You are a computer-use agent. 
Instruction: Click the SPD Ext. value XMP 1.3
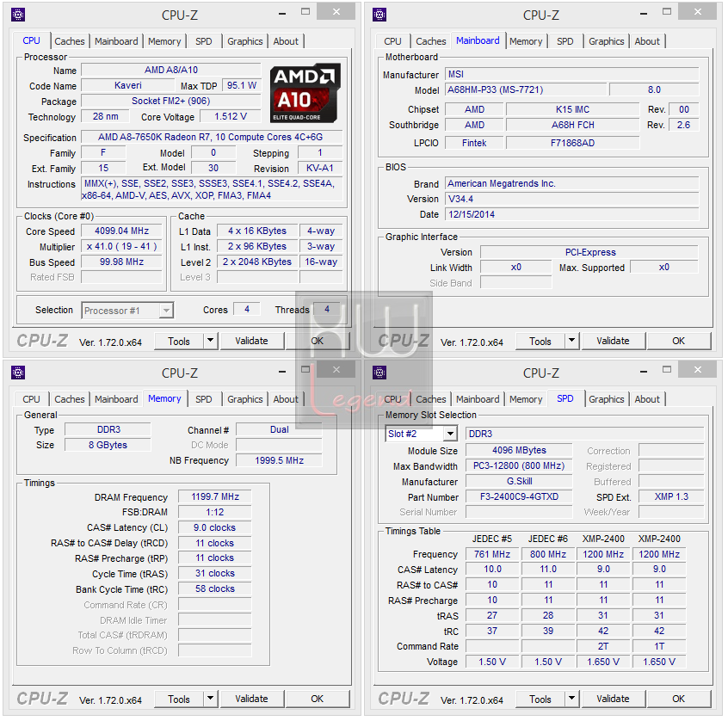click(x=671, y=496)
